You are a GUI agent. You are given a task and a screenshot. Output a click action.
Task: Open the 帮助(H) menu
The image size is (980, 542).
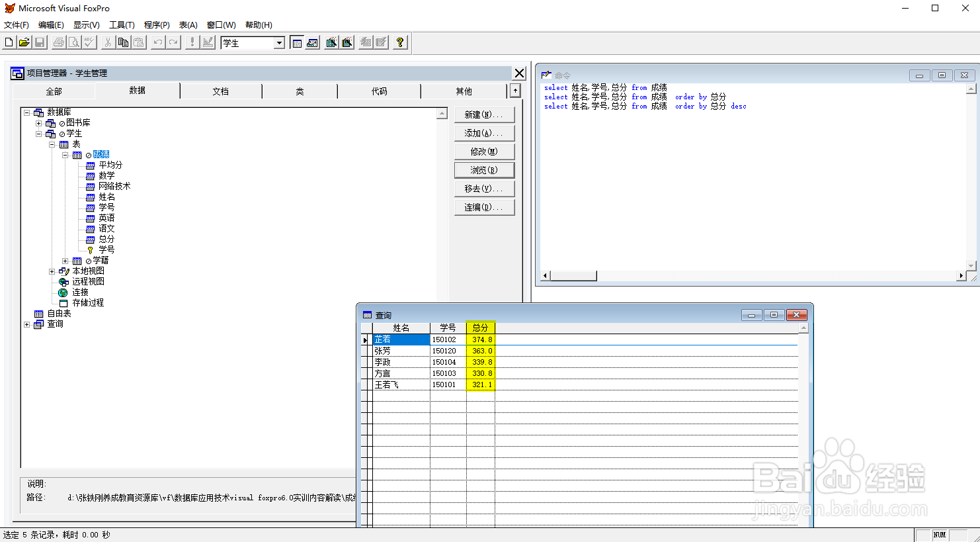[x=259, y=25]
